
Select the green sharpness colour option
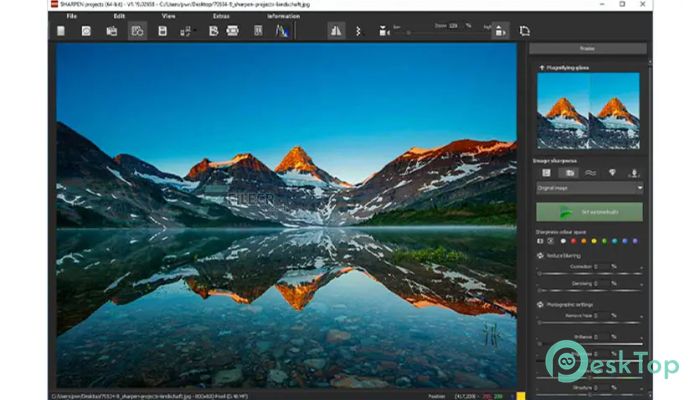(604, 241)
